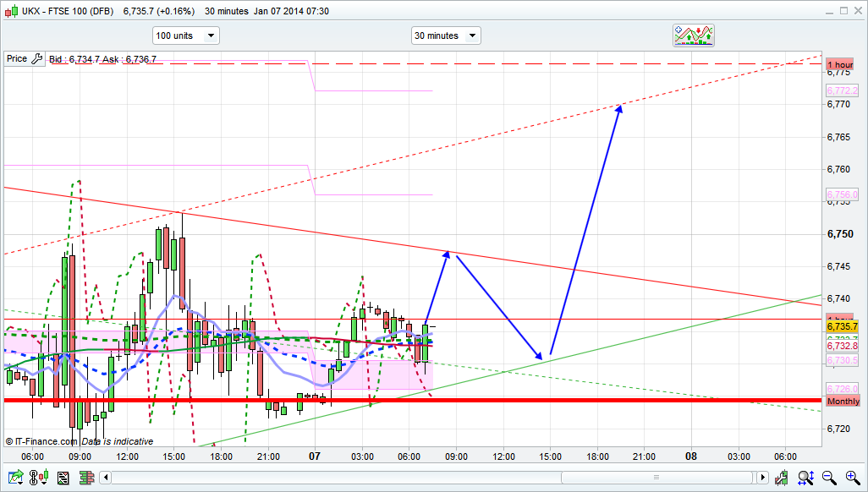
Task: Open the 100 units dropdown
Action: coord(185,36)
